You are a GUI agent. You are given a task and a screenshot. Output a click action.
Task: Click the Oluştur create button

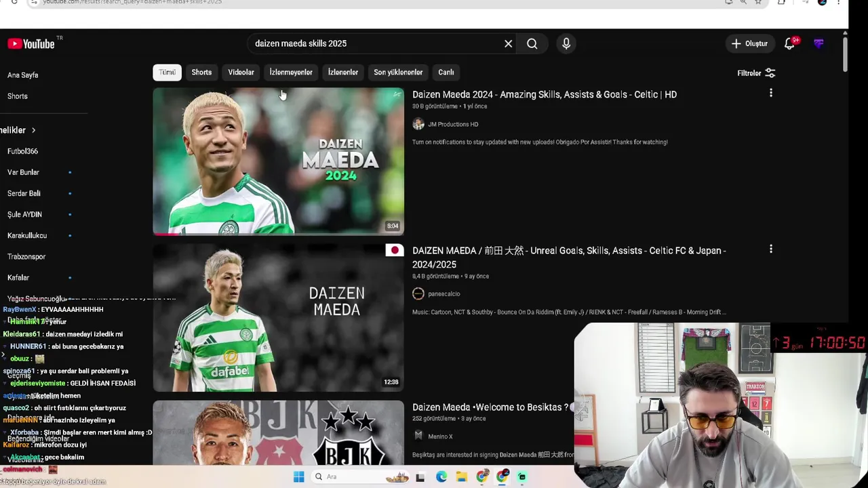coord(749,43)
